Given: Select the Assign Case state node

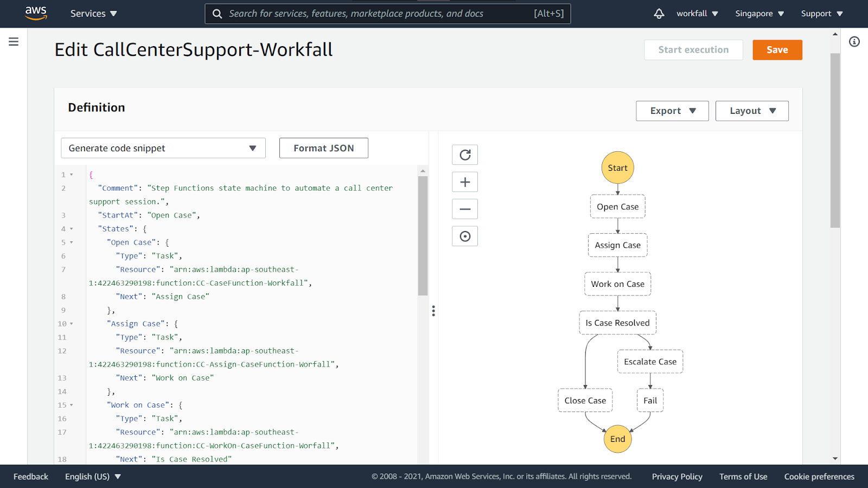Looking at the screenshot, I should [617, 245].
